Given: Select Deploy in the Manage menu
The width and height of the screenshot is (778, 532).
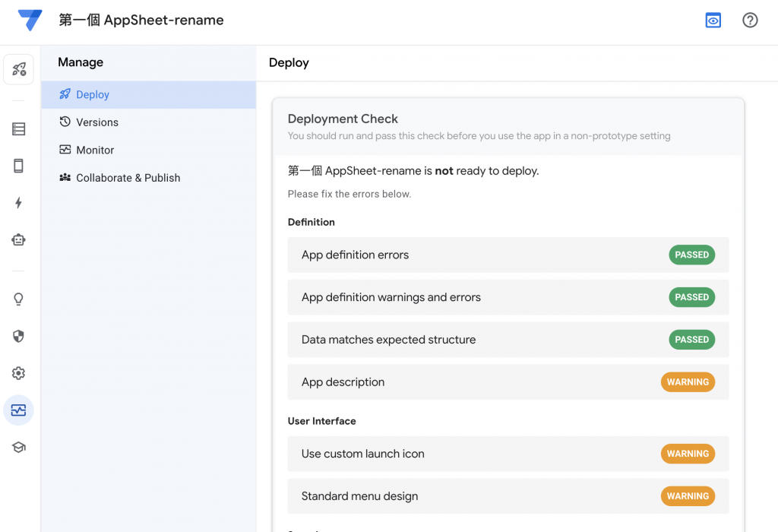Looking at the screenshot, I should [93, 95].
